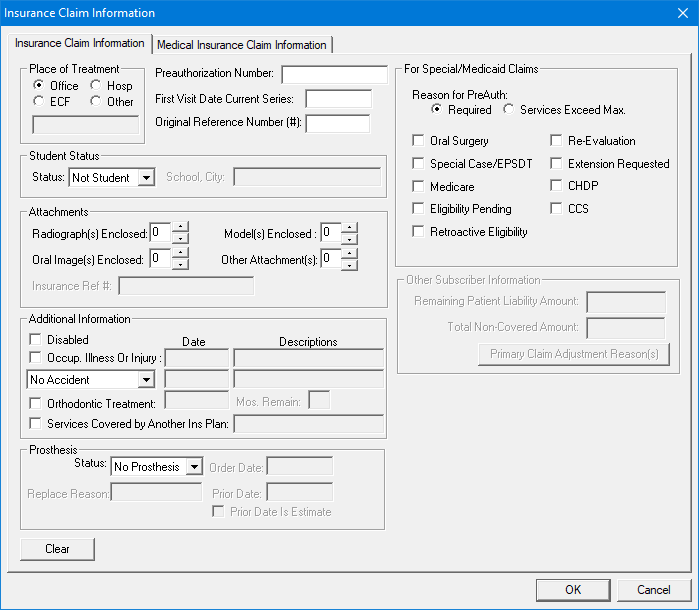The width and height of the screenshot is (699, 610).
Task: Select Hosp as place of treatment
Action: click(97, 86)
